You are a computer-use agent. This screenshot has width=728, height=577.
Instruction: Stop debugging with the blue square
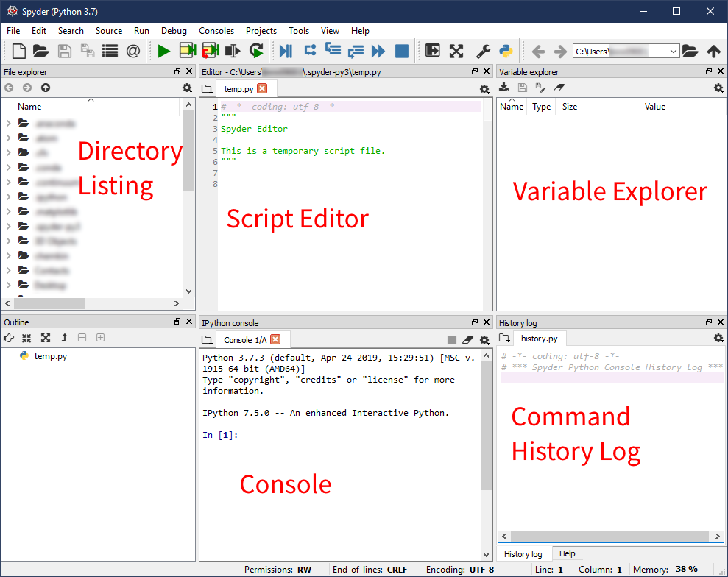[402, 51]
